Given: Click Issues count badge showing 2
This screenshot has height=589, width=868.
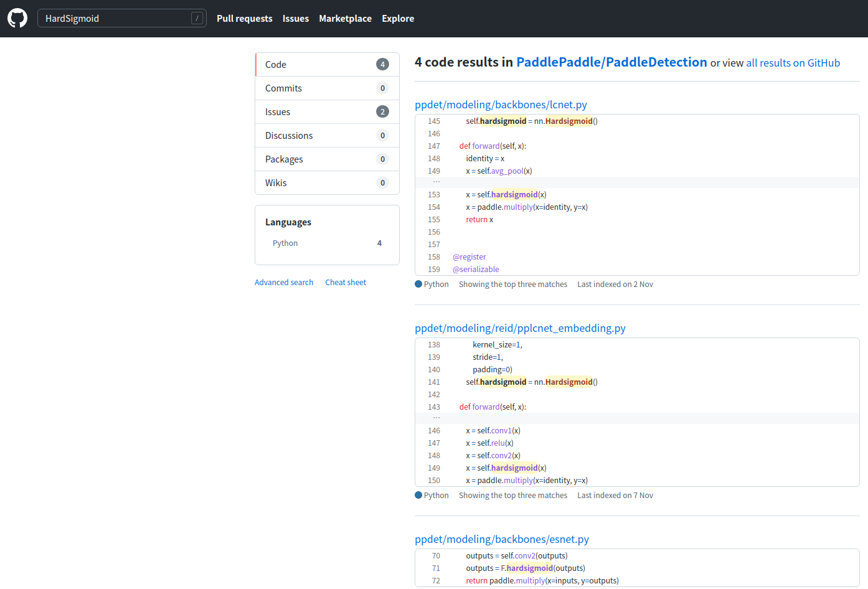Looking at the screenshot, I should [x=382, y=111].
